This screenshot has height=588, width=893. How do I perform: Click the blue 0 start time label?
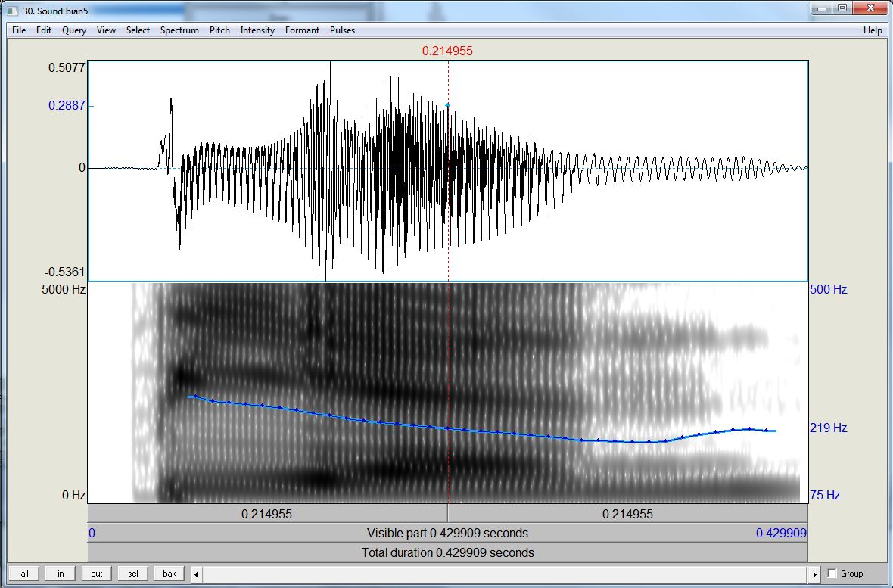pos(92,534)
